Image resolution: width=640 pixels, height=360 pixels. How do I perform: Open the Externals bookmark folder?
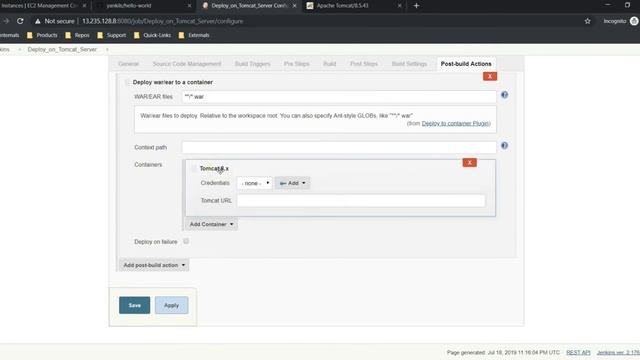coord(194,35)
